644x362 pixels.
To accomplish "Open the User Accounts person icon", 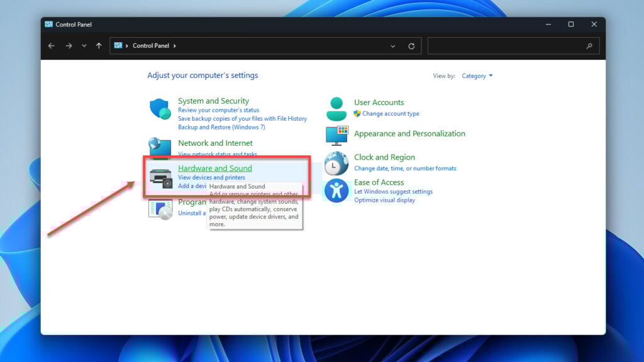I will (336, 109).
